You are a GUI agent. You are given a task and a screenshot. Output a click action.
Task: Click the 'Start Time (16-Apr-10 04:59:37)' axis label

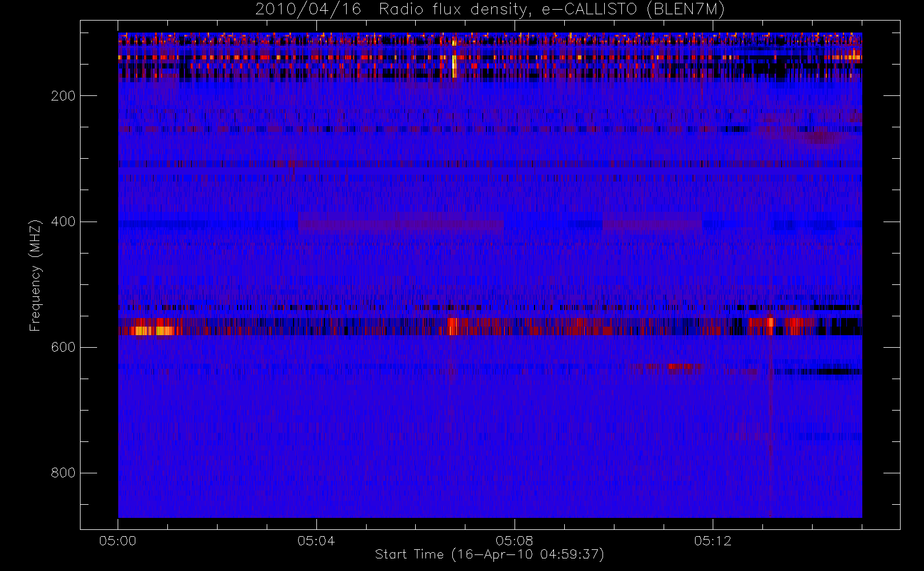489,554
